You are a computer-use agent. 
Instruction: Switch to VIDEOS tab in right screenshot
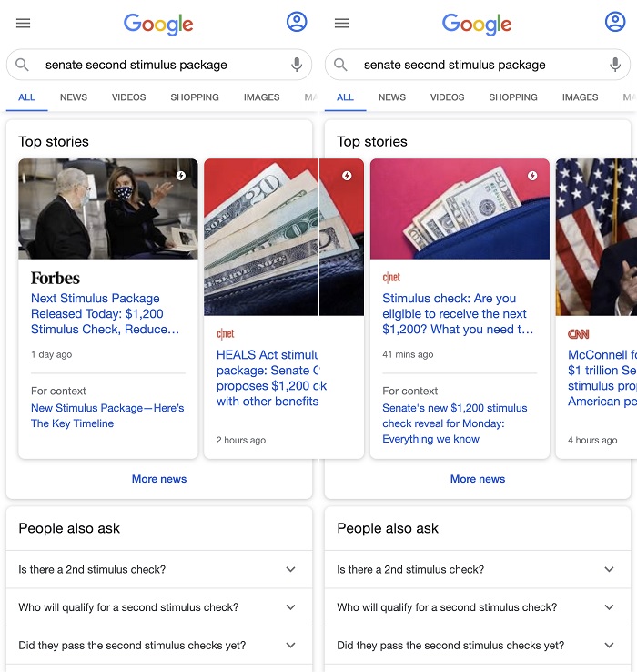pyautogui.click(x=447, y=97)
